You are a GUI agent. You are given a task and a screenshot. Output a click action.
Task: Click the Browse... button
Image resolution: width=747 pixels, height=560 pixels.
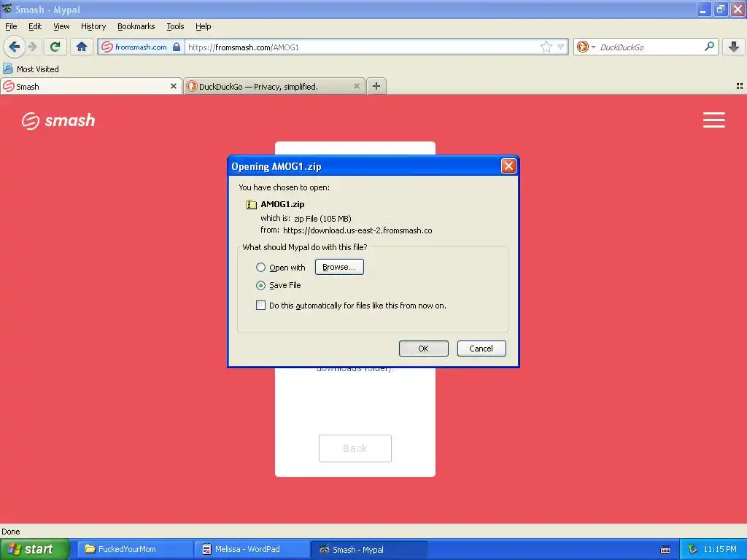click(339, 267)
